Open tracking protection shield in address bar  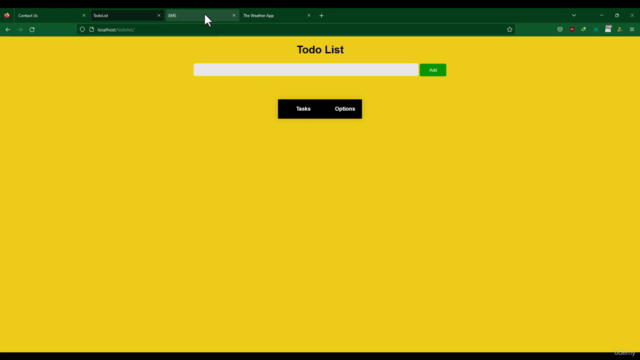82,29
